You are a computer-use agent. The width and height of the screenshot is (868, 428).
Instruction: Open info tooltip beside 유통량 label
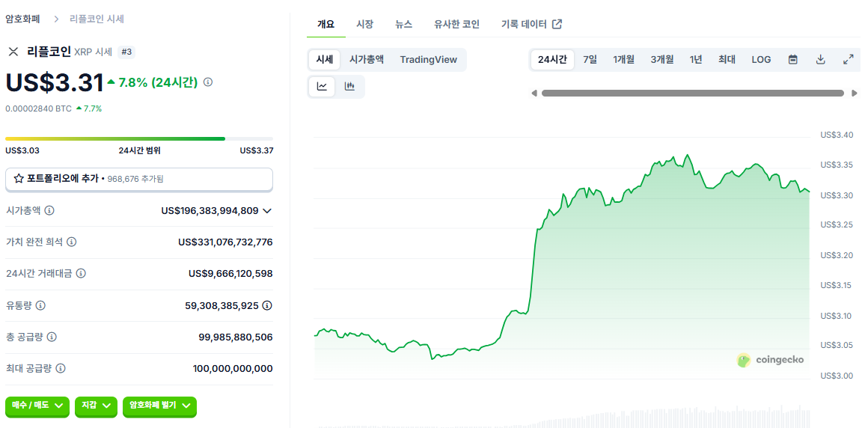[40, 305]
